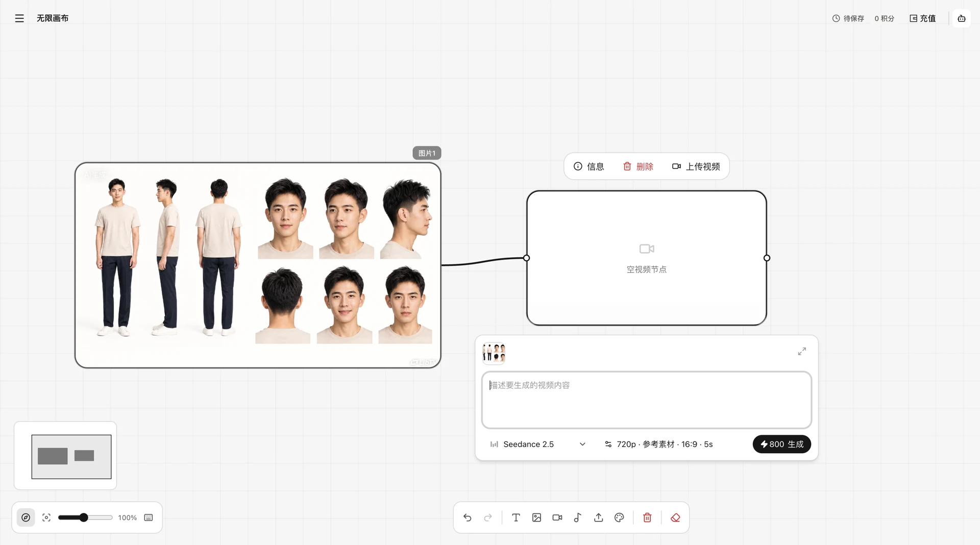Toggle the compass navigation button
This screenshot has width=980, height=545.
click(x=26, y=517)
